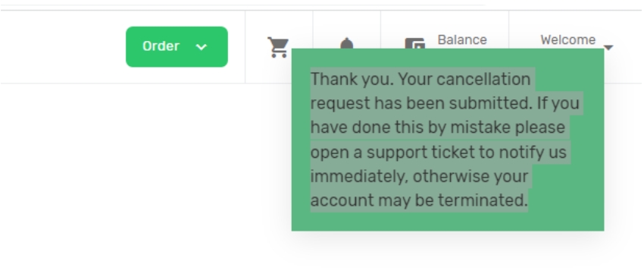
Task: Click 'account may be terminated.' text line
Action: pos(419,200)
